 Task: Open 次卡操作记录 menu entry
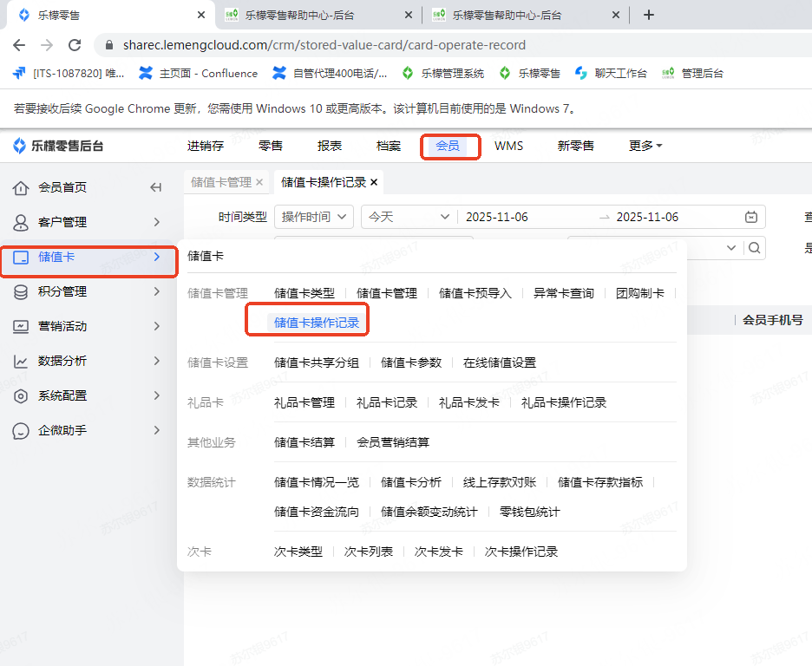coord(521,552)
